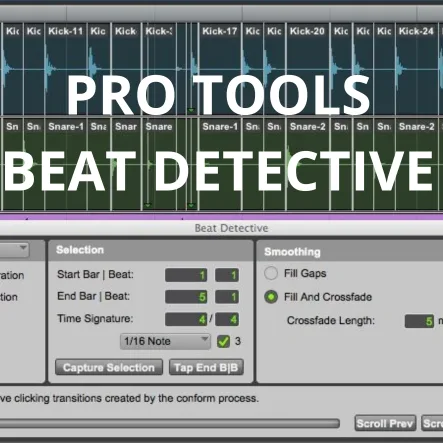This screenshot has width=443, height=443.
Task: Click the Start Bar number field
Action: coord(186,275)
